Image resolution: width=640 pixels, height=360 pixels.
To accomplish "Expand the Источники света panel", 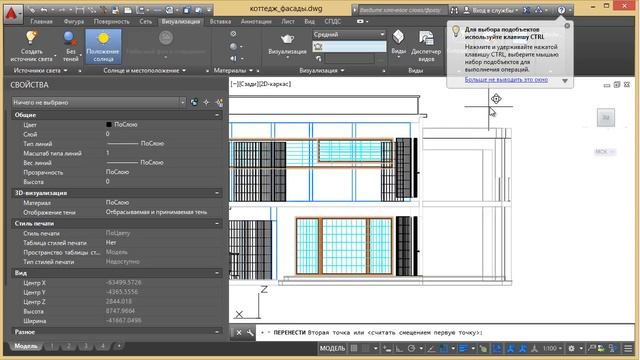I will tap(40, 71).
